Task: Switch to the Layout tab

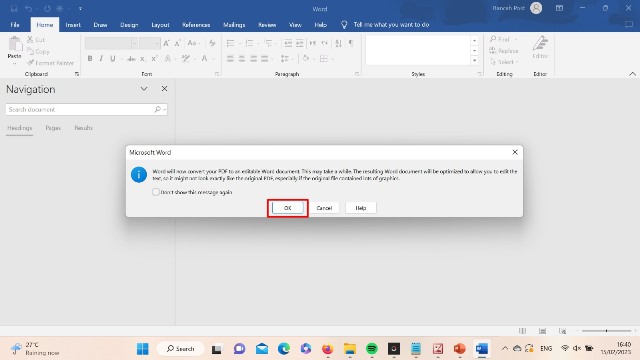Action: (x=160, y=25)
